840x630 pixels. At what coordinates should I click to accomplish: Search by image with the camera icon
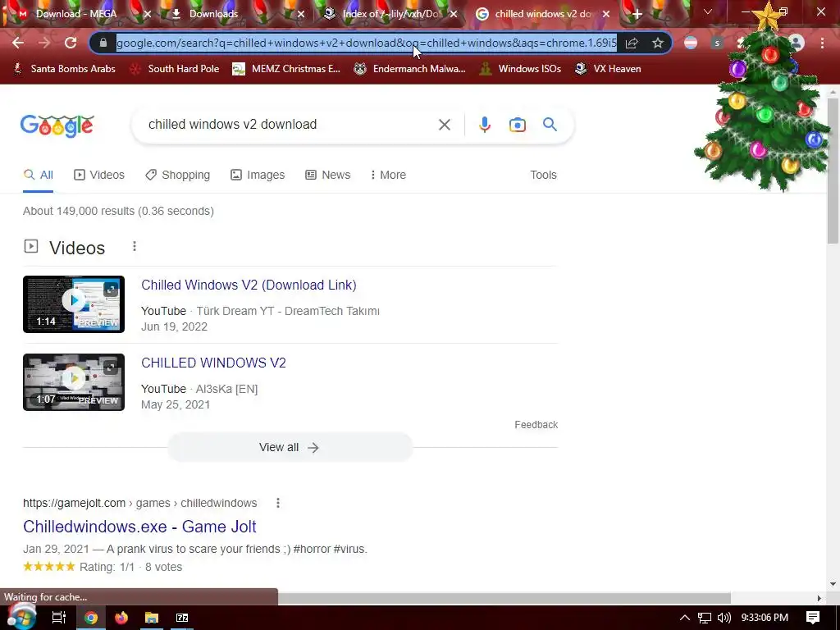tap(517, 125)
